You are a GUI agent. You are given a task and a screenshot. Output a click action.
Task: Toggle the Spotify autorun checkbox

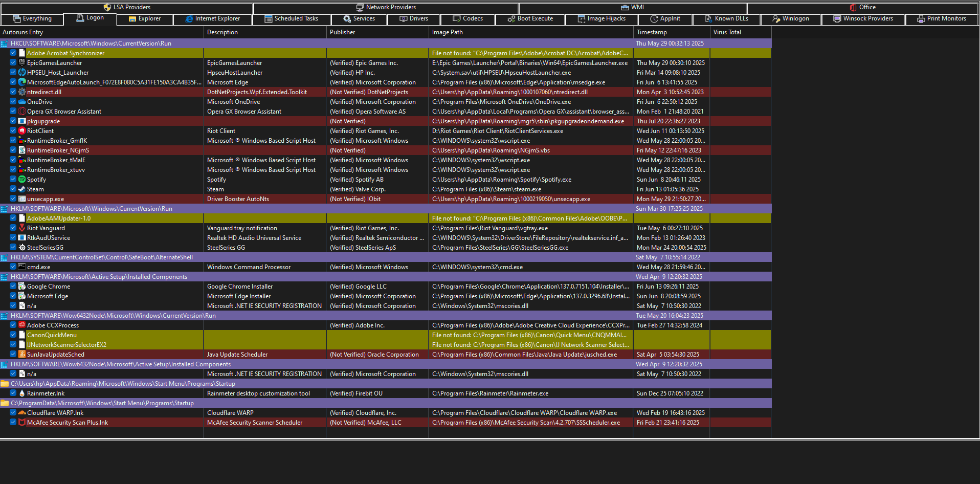pos(13,179)
